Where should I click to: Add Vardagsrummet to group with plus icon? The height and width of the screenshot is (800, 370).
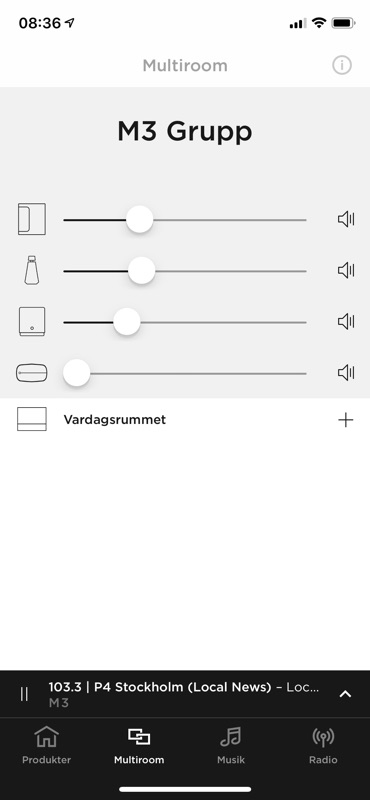346,420
